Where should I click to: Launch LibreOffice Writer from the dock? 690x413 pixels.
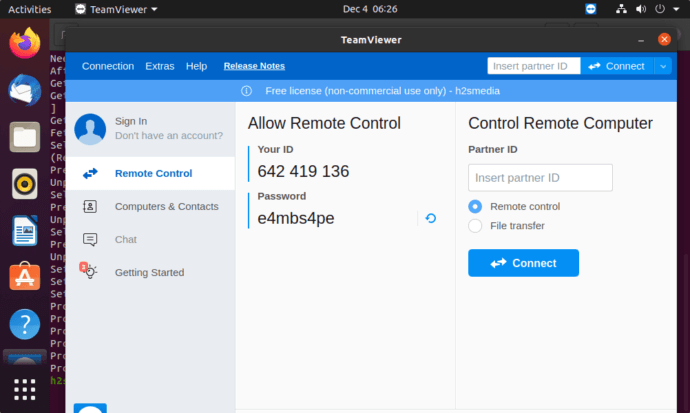(x=25, y=230)
